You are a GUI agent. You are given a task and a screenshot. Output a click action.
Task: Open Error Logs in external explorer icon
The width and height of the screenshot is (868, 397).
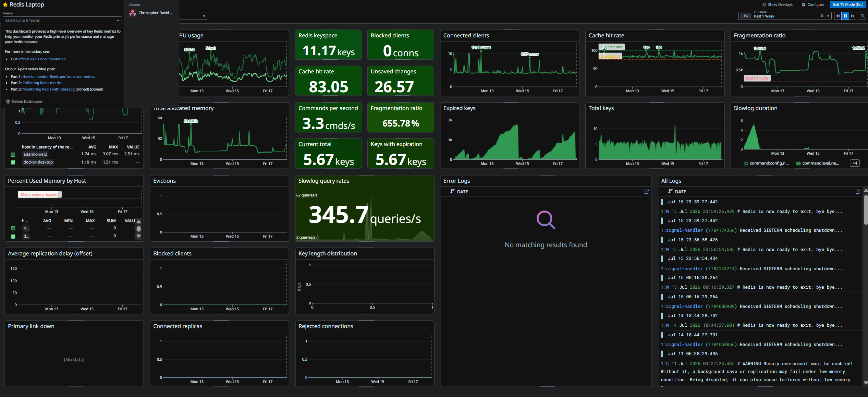pyautogui.click(x=647, y=192)
